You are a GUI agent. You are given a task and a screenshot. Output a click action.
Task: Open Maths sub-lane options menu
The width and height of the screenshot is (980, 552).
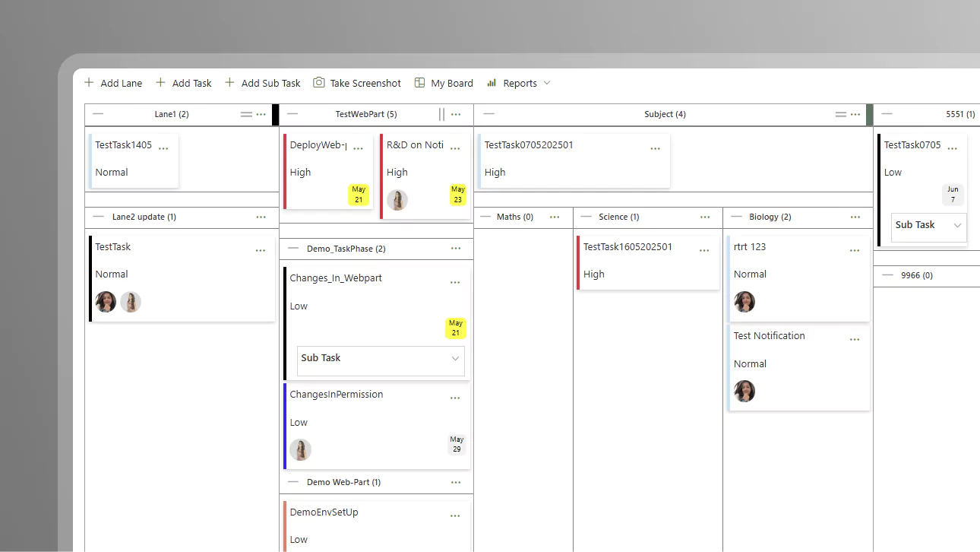click(555, 217)
